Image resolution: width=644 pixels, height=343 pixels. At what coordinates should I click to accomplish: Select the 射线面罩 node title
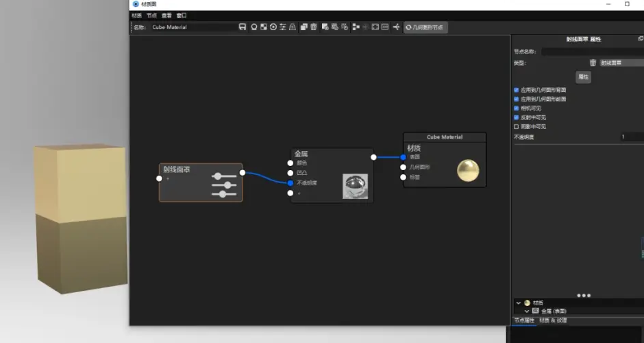(177, 169)
